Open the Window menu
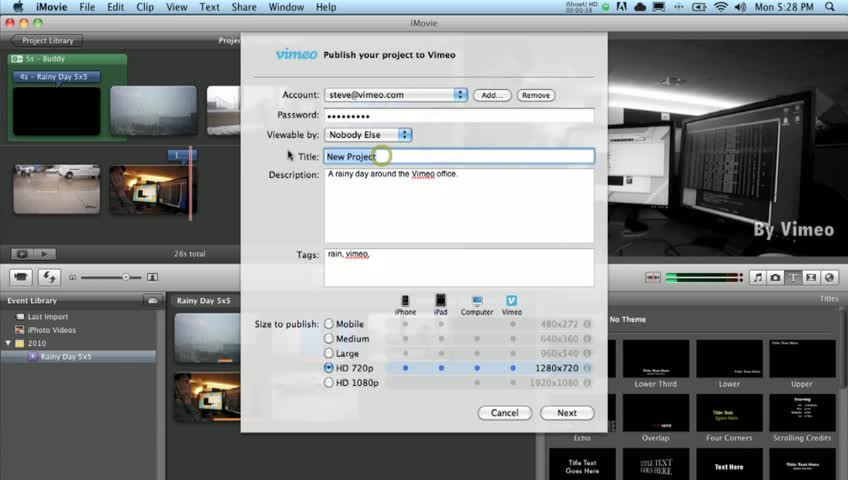Image resolution: width=848 pixels, height=480 pixels. [x=286, y=7]
